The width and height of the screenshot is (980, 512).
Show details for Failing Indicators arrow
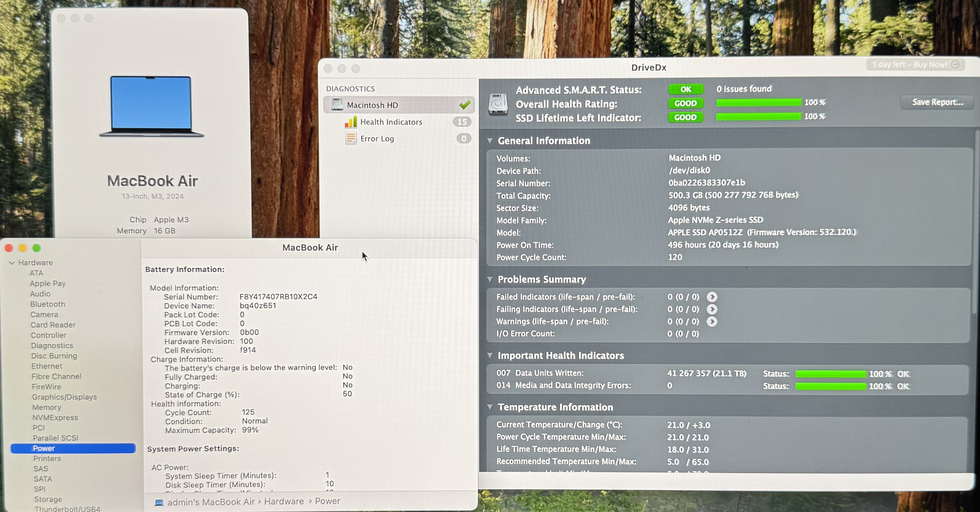point(712,309)
